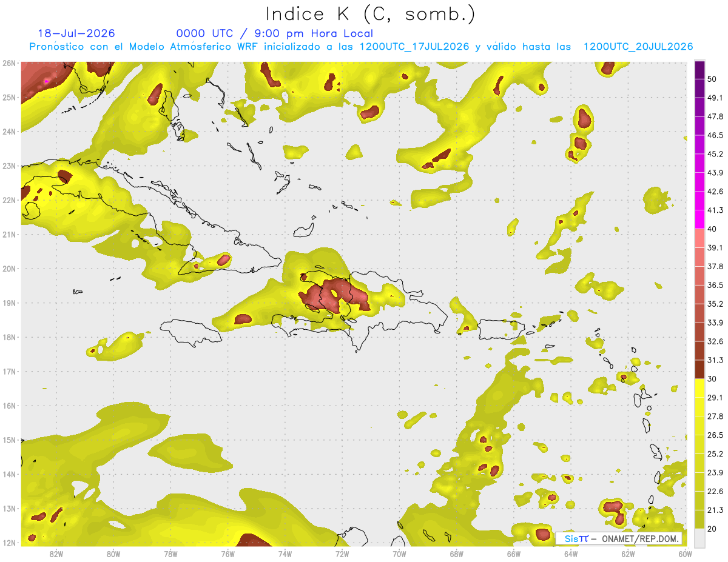The image size is (728, 562).
Task: Click the colorbar value 25.2
Action: click(715, 454)
